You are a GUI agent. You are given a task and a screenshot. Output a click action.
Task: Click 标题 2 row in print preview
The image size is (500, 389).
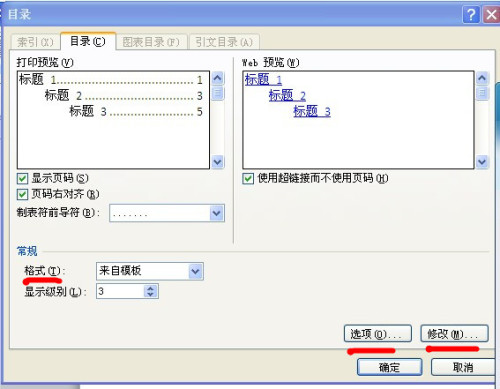pos(124,96)
